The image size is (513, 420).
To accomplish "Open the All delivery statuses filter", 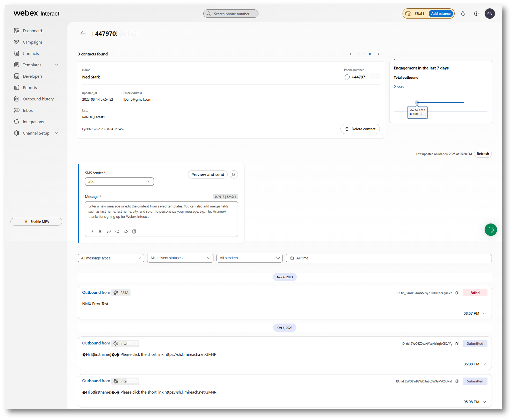I will pyautogui.click(x=180, y=258).
